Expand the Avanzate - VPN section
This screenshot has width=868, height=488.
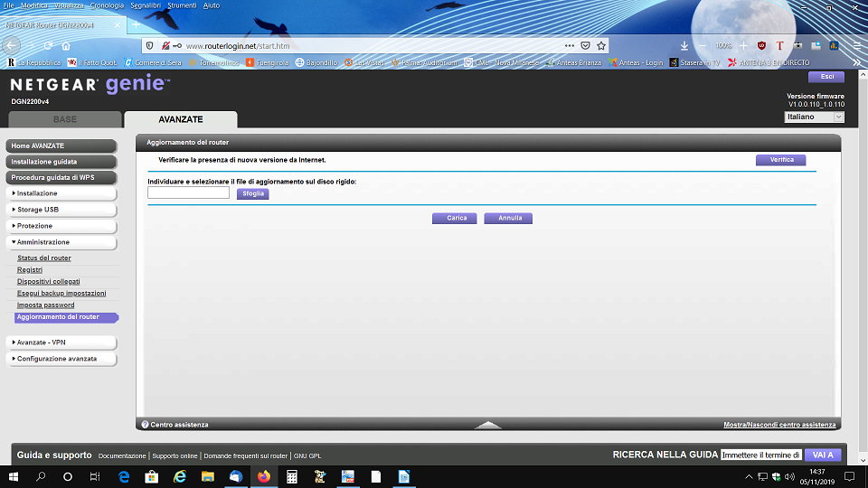tap(61, 343)
